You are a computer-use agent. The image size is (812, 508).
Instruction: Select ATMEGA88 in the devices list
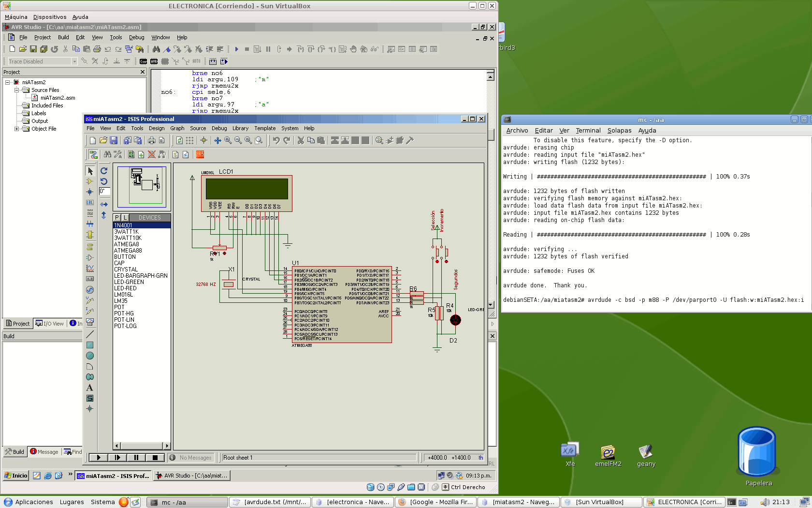tap(128, 251)
